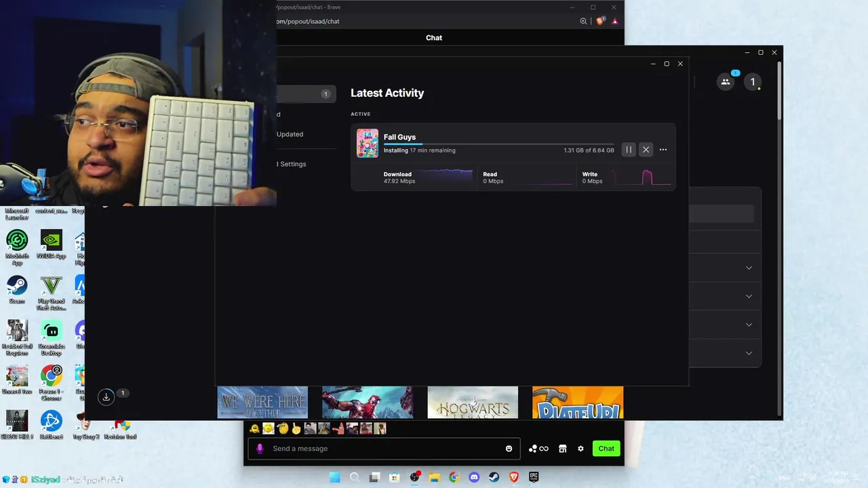Select the Steam desktop shortcut
The width and height of the screenshot is (868, 488).
click(x=17, y=289)
